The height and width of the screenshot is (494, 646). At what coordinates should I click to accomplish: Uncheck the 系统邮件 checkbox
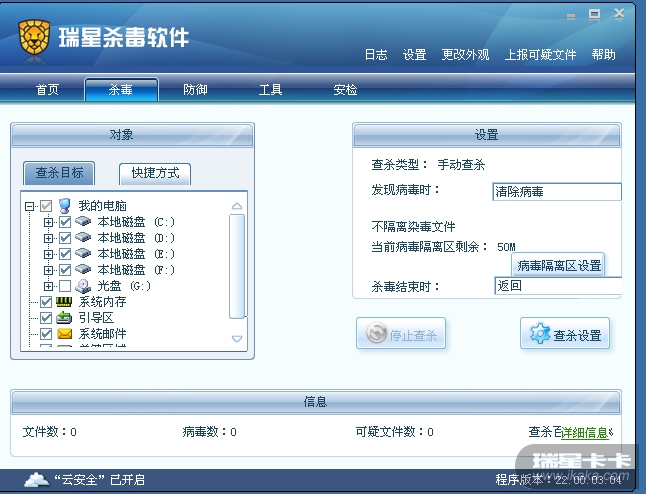click(46, 334)
